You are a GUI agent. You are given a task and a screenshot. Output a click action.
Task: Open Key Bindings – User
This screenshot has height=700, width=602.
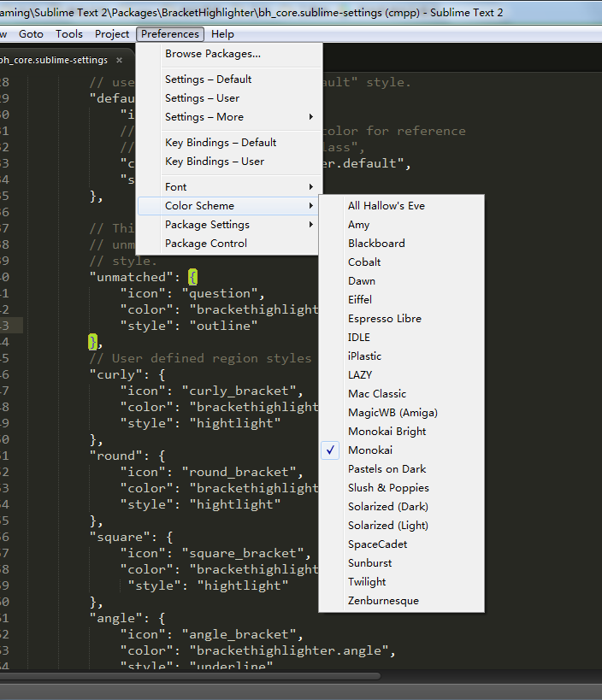[229, 162]
